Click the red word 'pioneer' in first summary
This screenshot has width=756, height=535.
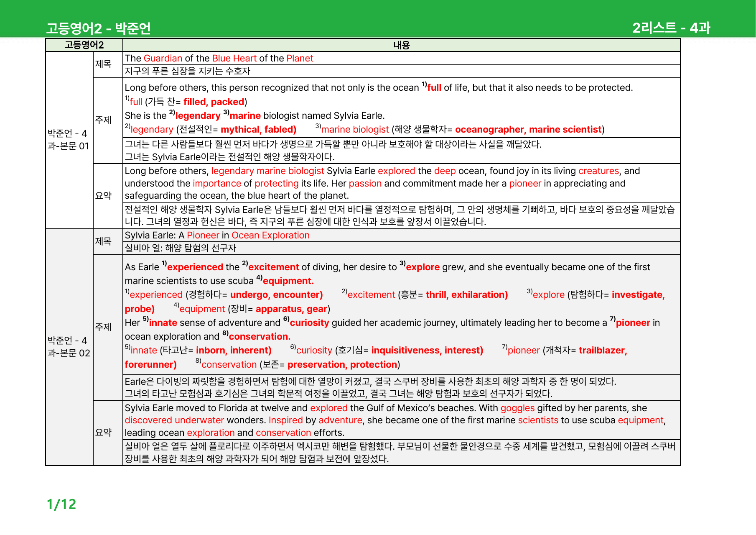525,183
